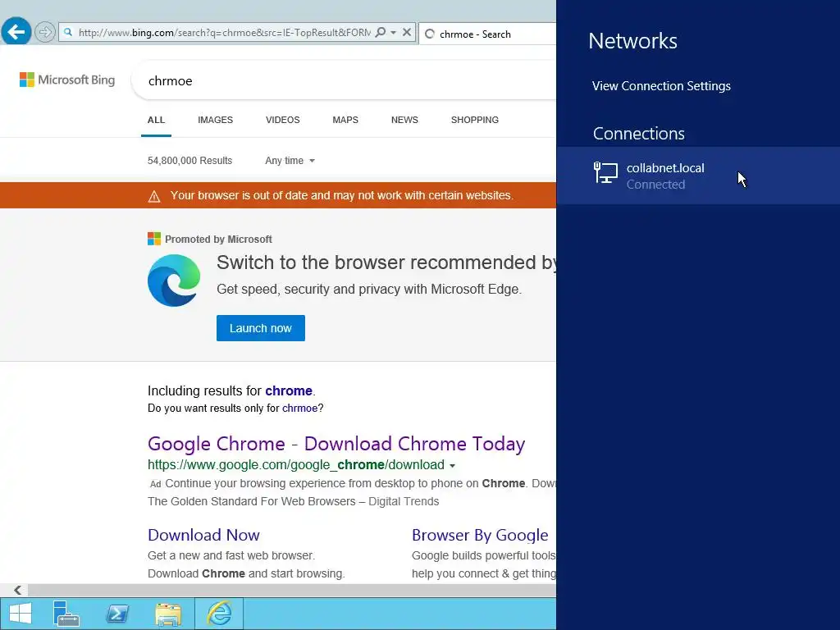Switch to the MAPS results tab
This screenshot has height=630, width=840.
pos(345,120)
